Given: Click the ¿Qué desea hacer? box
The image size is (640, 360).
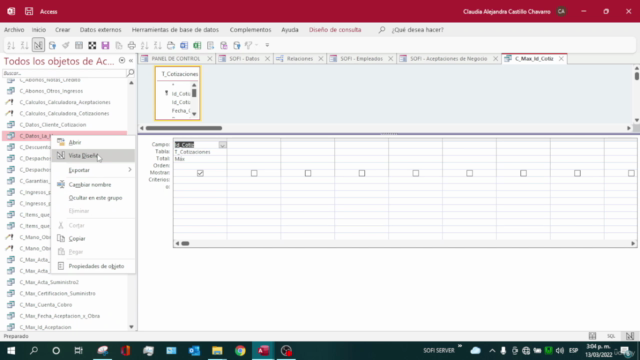Looking at the screenshot, I should coord(418,30).
